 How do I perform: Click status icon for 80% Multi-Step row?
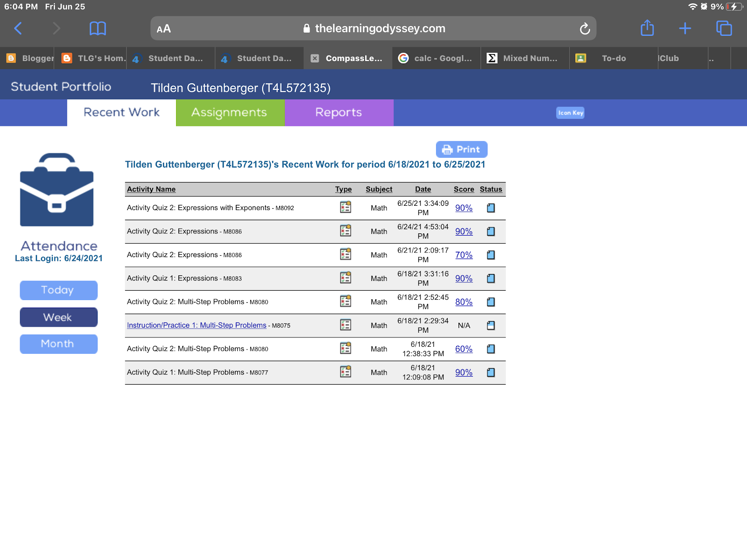[x=491, y=302]
